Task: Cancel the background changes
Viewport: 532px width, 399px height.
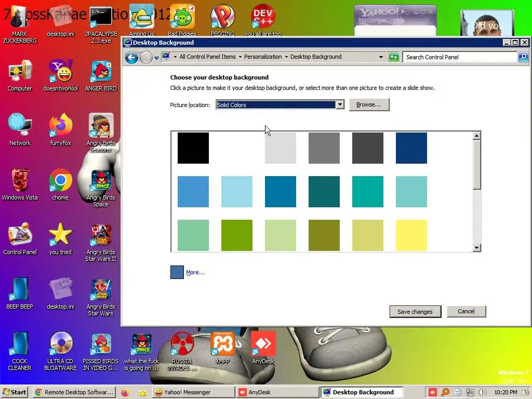Action: tap(466, 311)
